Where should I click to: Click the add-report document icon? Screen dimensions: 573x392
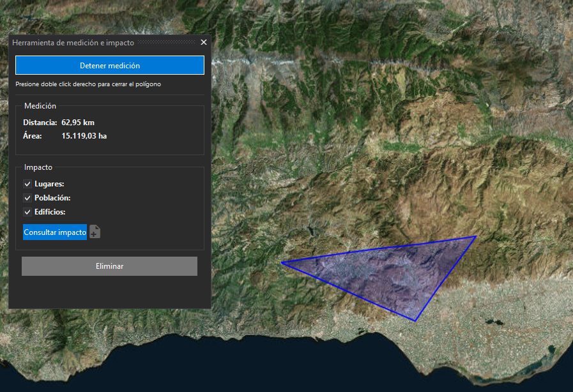[x=95, y=232]
